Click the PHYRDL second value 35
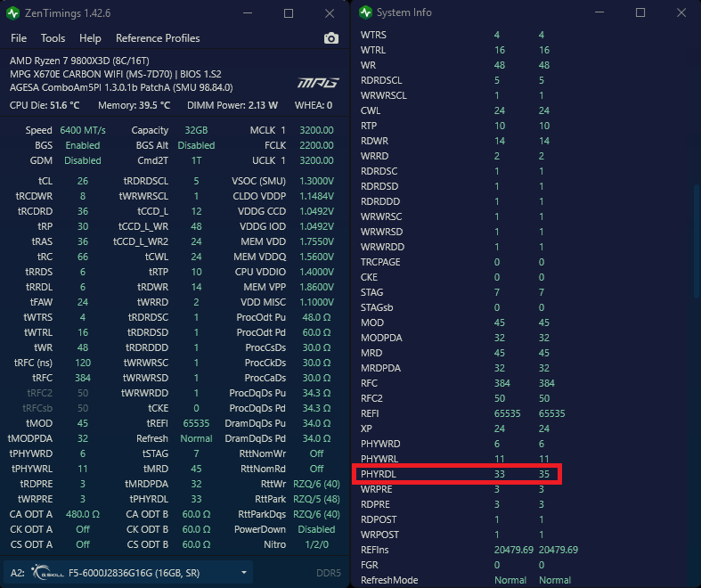The image size is (701, 588). point(543,474)
